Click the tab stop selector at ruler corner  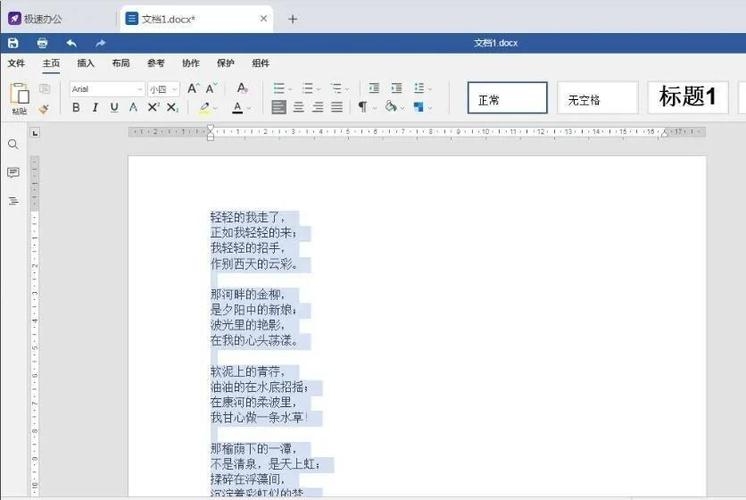pos(35,134)
